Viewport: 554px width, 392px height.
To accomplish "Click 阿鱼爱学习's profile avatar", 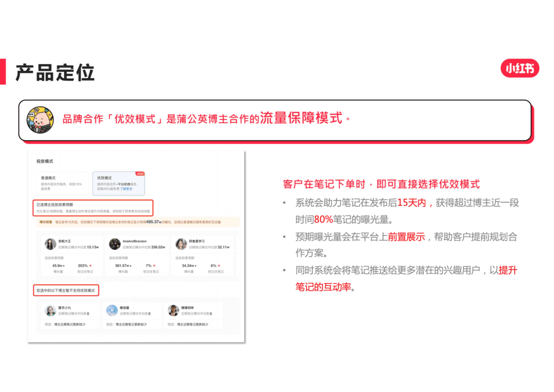I will [x=181, y=244].
